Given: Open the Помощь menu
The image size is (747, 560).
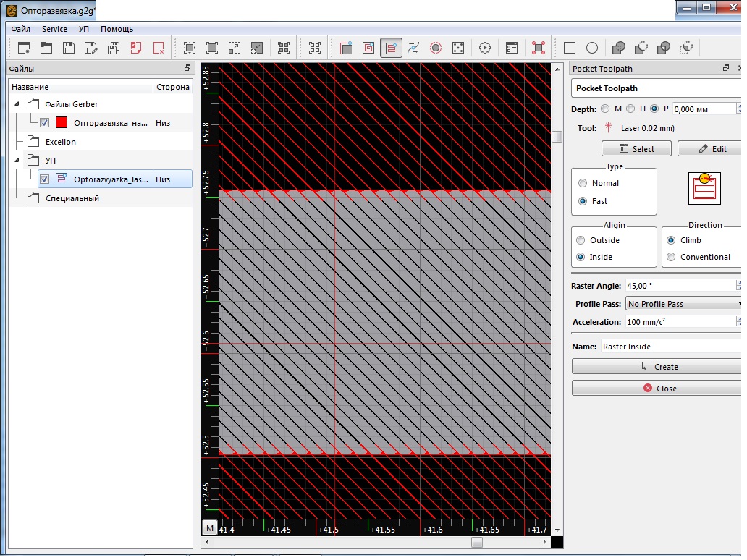Looking at the screenshot, I should (x=117, y=29).
